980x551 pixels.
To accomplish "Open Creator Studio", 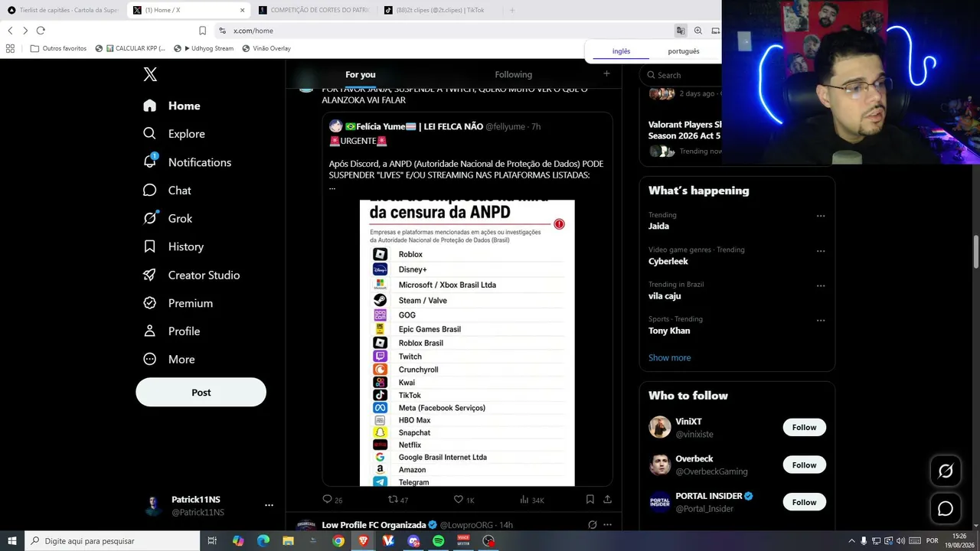I will pos(192,275).
